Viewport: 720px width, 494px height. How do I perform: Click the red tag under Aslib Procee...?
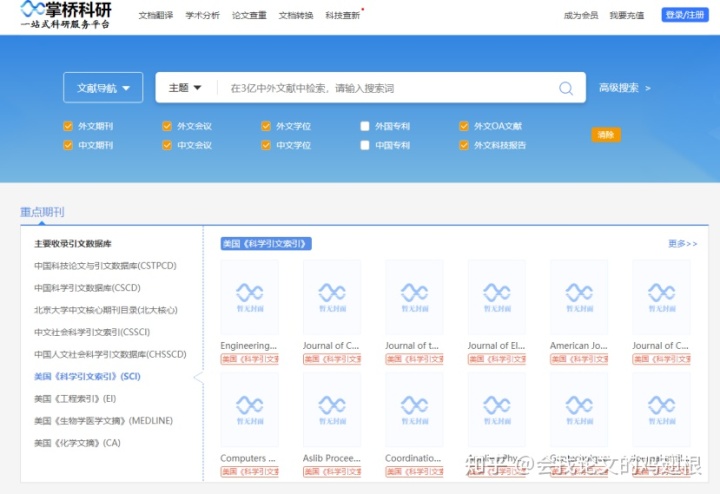click(x=332, y=472)
